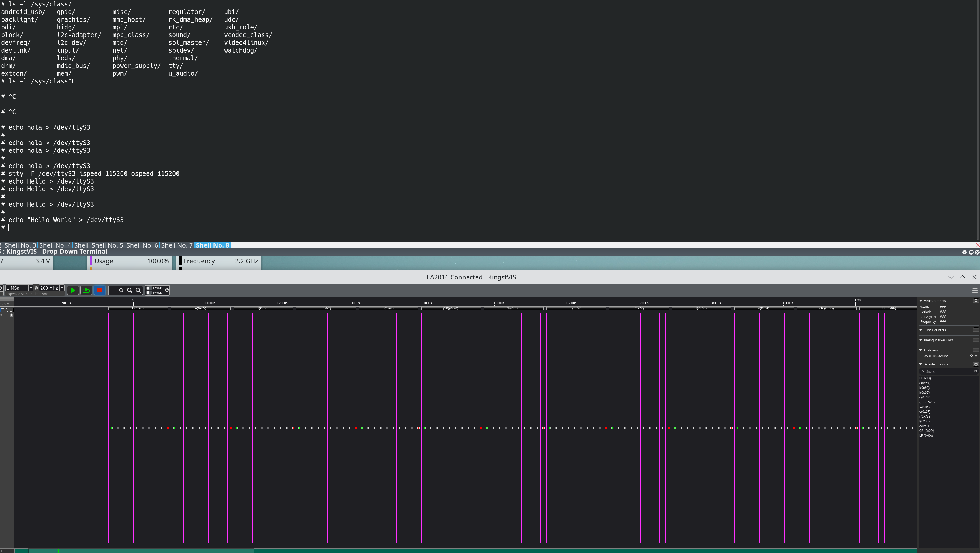Open PWM settings gear in the toolbar
Viewport: 980px width, 553px height.
(167, 290)
